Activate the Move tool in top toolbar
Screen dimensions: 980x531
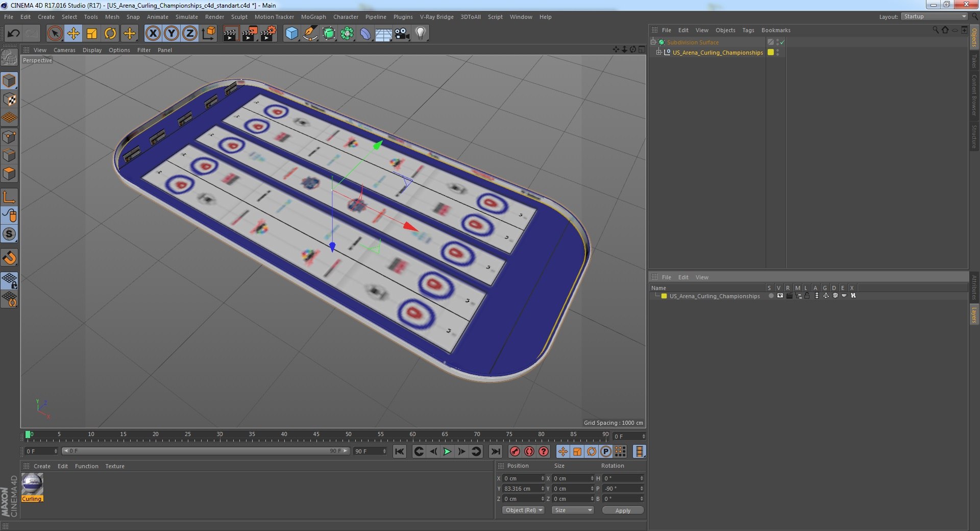point(73,34)
